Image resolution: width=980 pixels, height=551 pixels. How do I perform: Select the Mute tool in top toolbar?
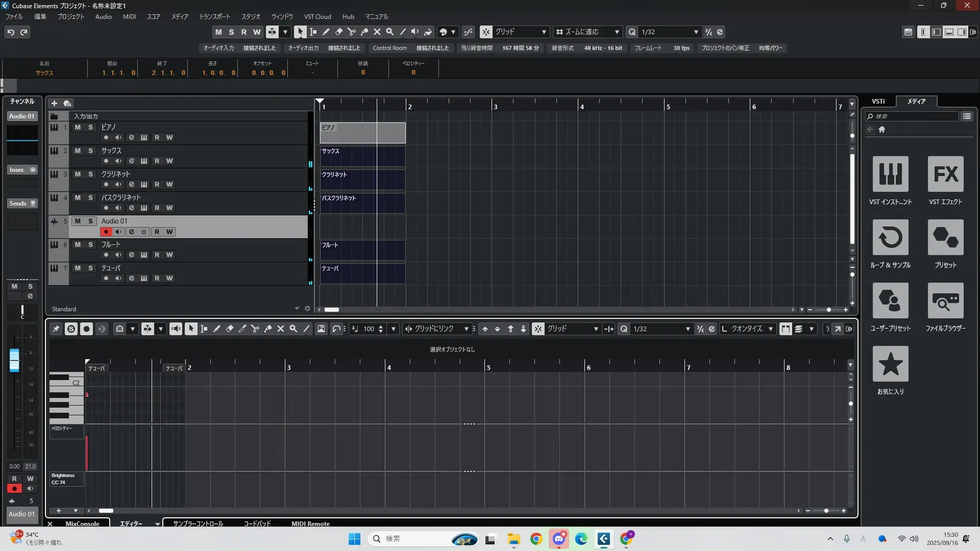[377, 32]
